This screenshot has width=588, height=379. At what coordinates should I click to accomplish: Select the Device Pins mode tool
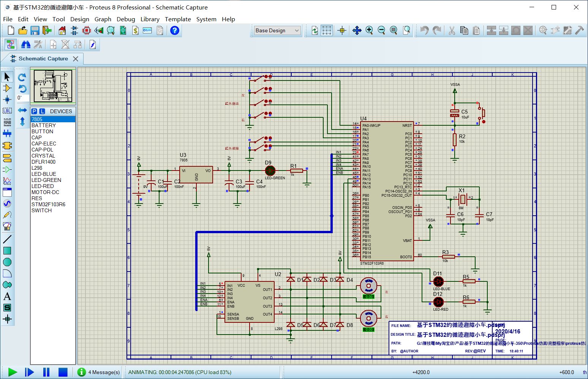(7, 169)
